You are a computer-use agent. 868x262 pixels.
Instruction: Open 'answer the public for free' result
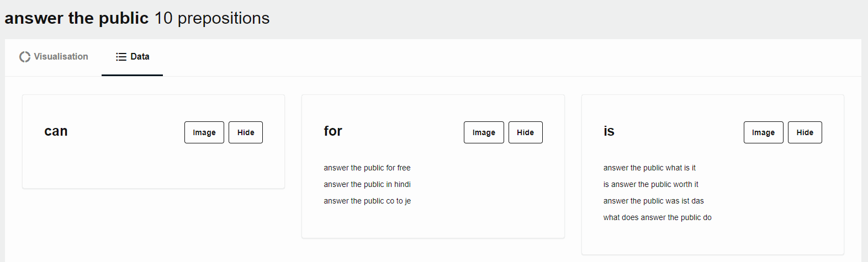click(x=367, y=168)
